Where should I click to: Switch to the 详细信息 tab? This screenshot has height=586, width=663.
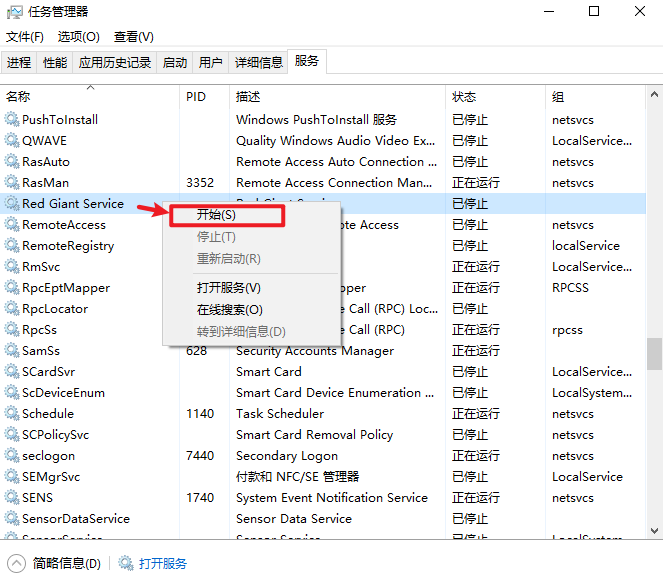point(258,63)
